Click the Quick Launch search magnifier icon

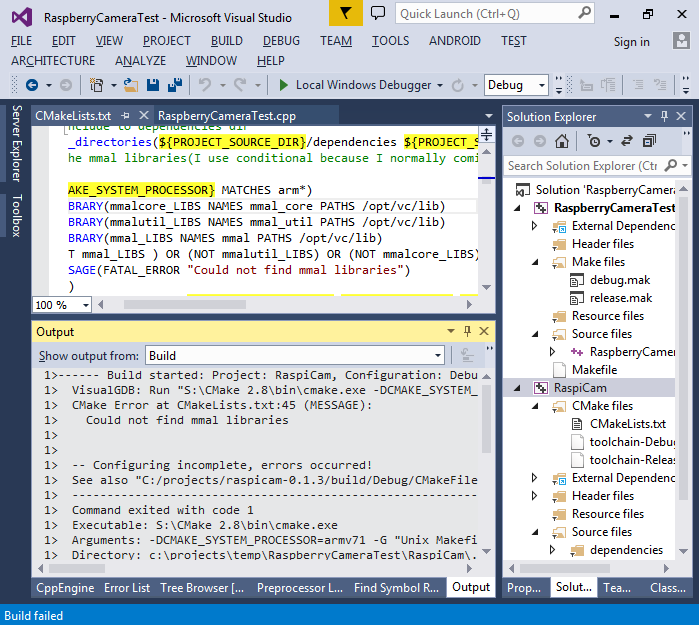pyautogui.click(x=584, y=13)
